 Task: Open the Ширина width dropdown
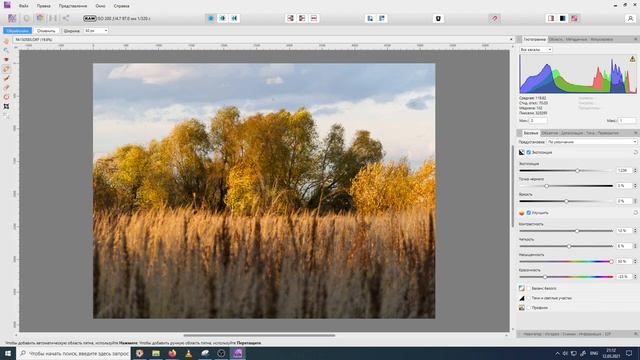click(96, 31)
